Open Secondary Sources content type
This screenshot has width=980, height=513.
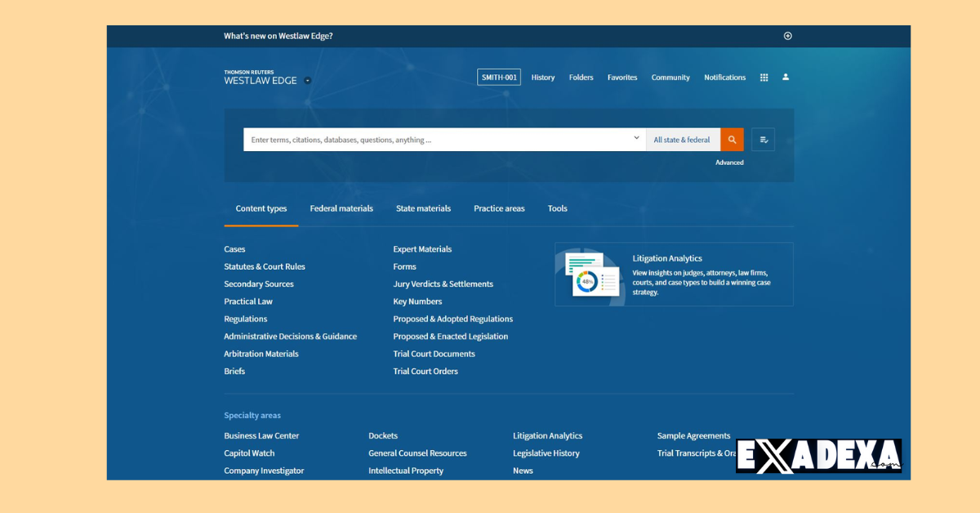click(x=258, y=283)
